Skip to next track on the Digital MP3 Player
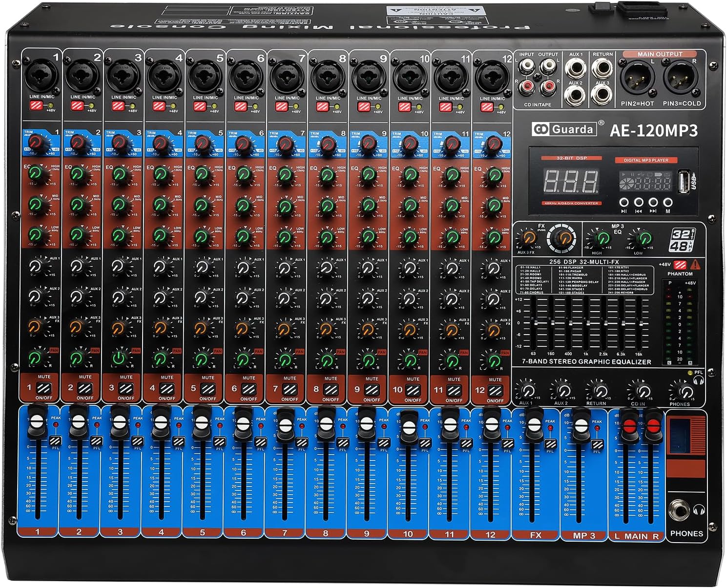 653,201
